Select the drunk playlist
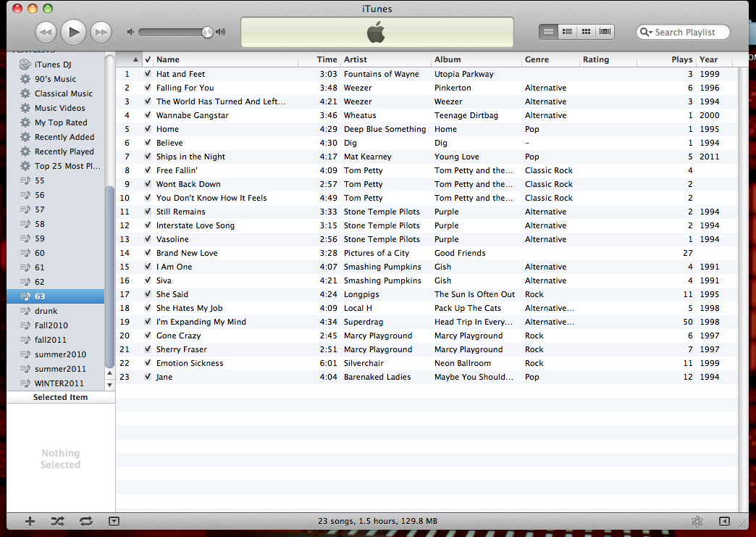Viewport: 756px width, 537px height. point(56,311)
